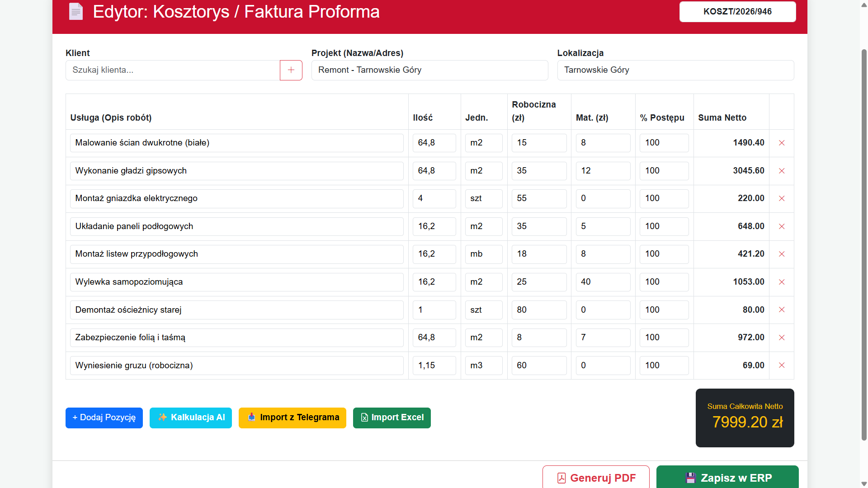868x488 pixels.
Task: Delete the Wykonanie gładzi gipsowych row
Action: 782,171
